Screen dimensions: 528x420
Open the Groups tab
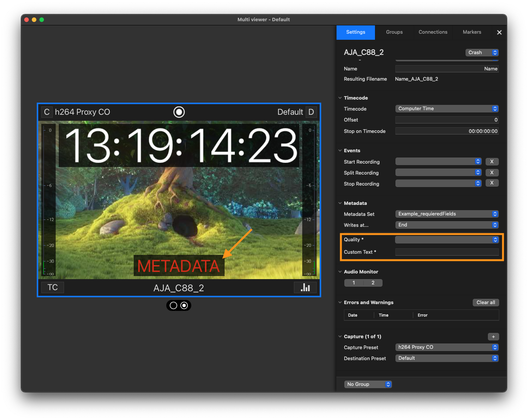(x=394, y=32)
